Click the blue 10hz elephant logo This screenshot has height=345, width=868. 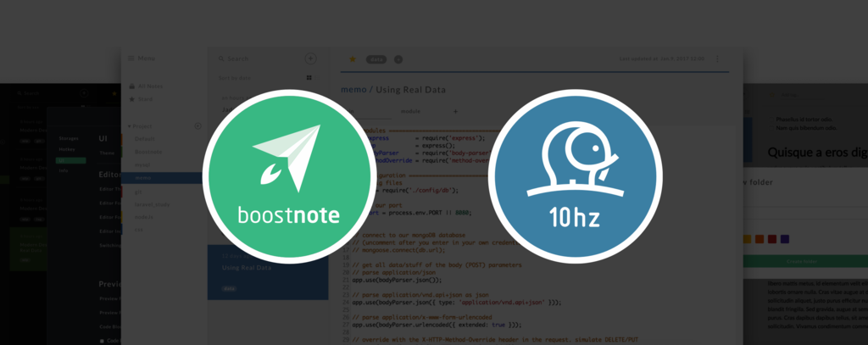coord(574,175)
